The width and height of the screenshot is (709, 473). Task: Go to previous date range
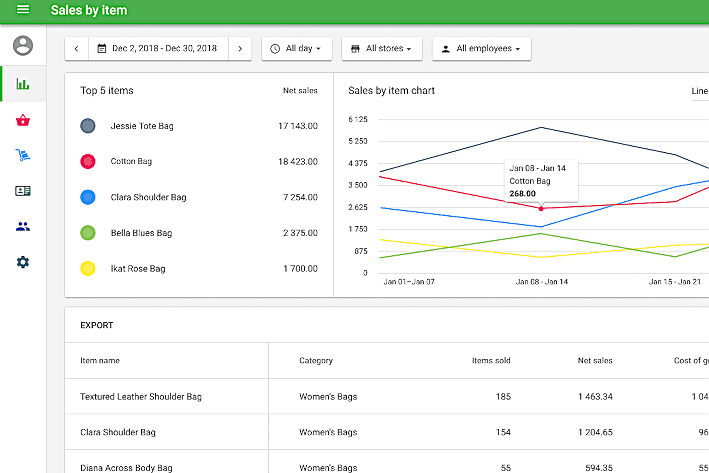[77, 49]
